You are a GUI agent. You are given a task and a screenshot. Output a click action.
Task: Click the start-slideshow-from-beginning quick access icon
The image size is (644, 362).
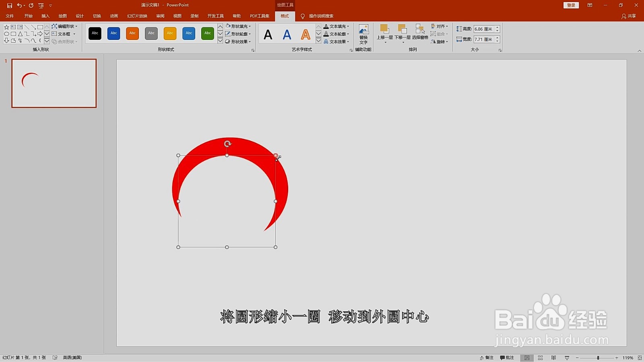pyautogui.click(x=41, y=6)
